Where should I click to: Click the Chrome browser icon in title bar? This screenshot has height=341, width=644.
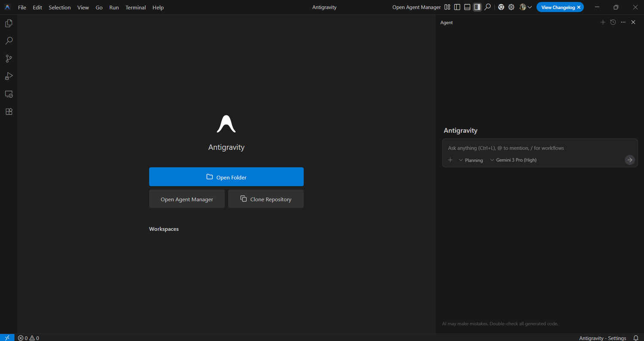pos(501,7)
